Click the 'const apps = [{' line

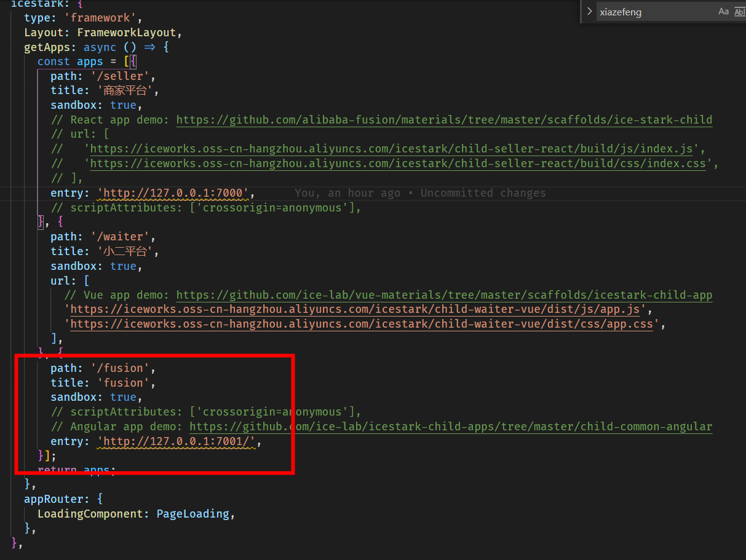pos(87,61)
